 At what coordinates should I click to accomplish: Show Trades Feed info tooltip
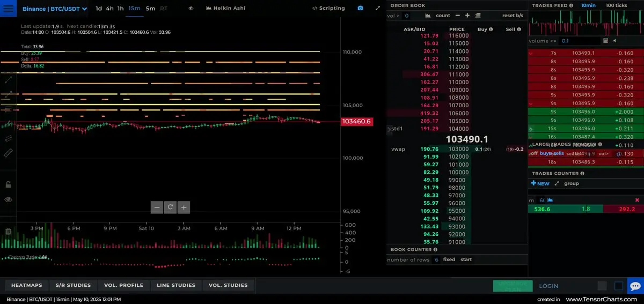[571, 5]
